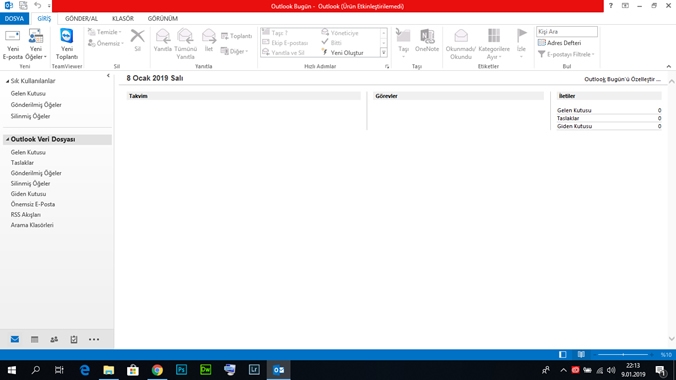Expand the Hızlı Adımlar gallery
Image resolution: width=676 pixels, height=380 pixels.
pos(383,53)
